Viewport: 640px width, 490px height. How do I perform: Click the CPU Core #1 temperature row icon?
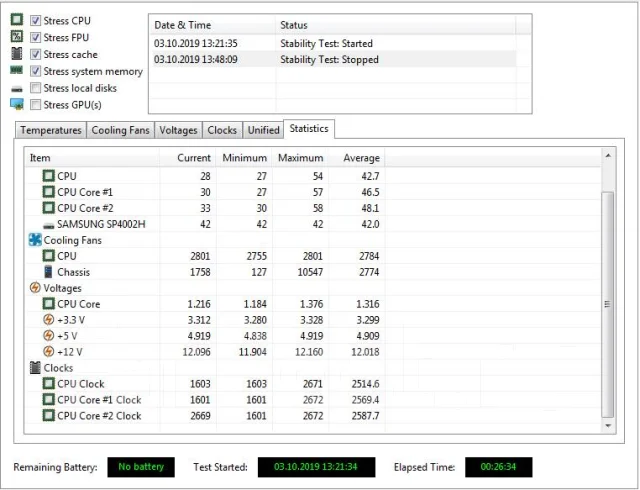pos(49,192)
